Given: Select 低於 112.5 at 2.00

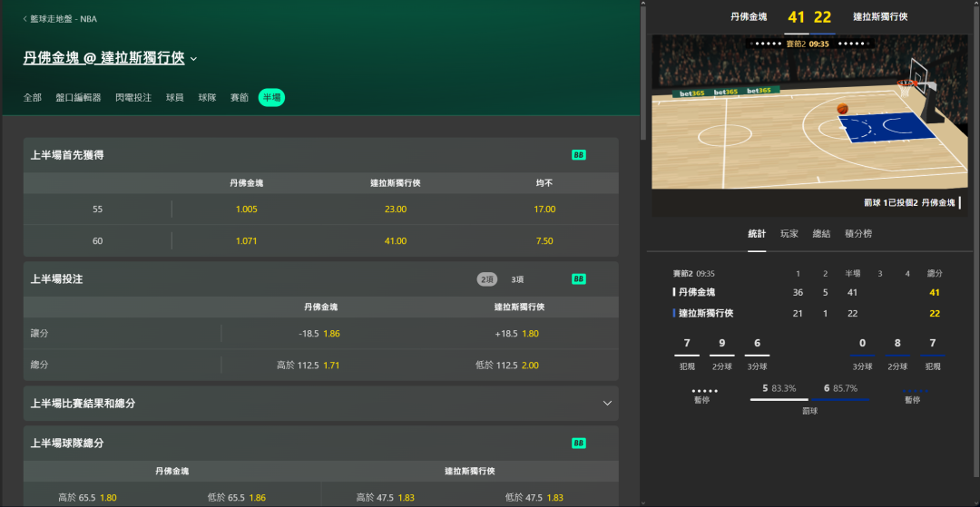Looking at the screenshot, I should click(x=519, y=366).
